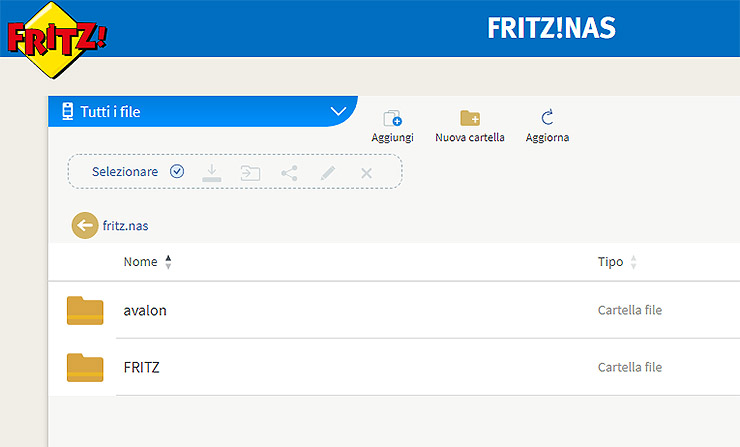Viewport: 740px width, 447px height.
Task: Sort the list by Nome column arrows
Action: pyautogui.click(x=168, y=262)
